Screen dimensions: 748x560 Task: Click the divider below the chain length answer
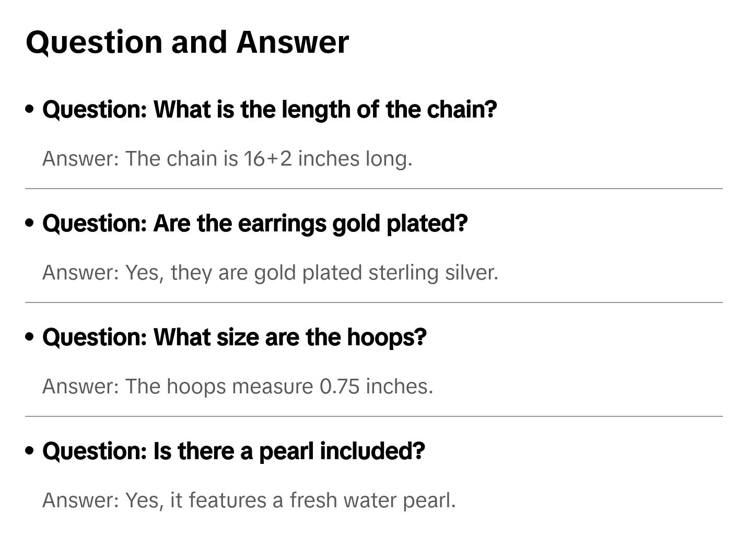coord(374,189)
